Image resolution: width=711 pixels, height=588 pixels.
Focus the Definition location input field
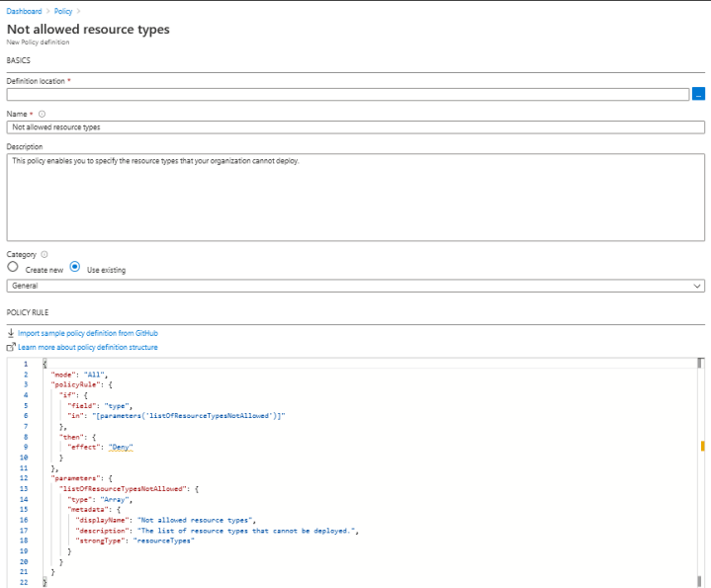346,94
